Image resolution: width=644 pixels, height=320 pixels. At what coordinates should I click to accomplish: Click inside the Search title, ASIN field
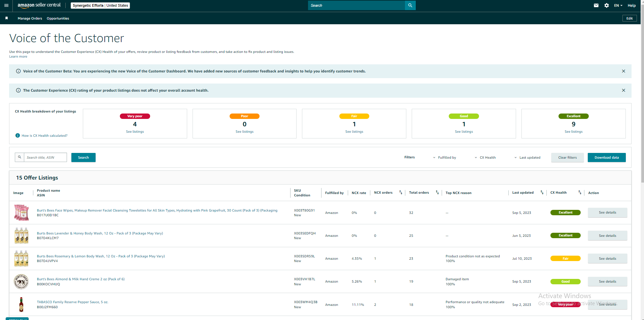pos(45,157)
